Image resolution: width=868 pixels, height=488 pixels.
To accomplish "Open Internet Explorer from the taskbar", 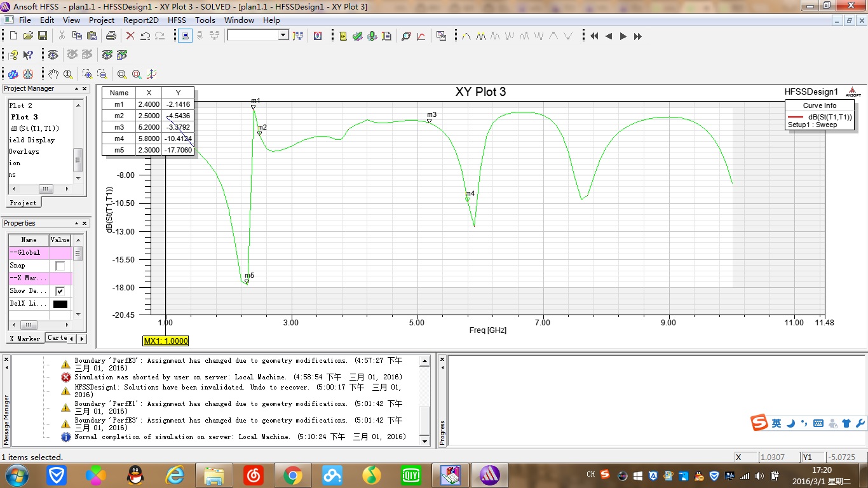I will pyautogui.click(x=174, y=475).
